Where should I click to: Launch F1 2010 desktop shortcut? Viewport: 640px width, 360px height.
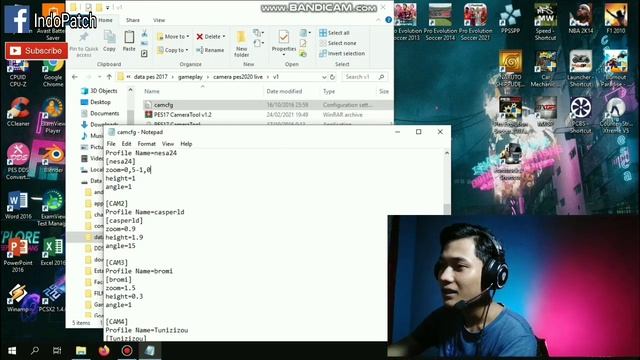(616, 19)
